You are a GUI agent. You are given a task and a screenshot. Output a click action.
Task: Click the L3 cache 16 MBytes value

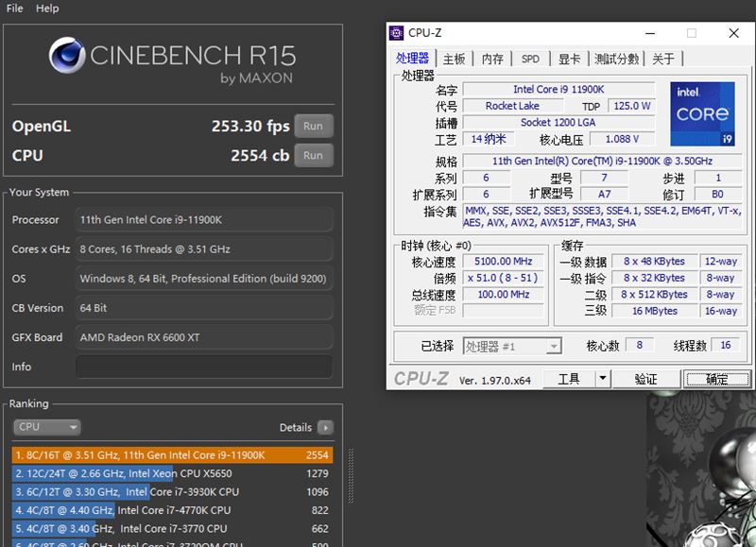(654, 311)
